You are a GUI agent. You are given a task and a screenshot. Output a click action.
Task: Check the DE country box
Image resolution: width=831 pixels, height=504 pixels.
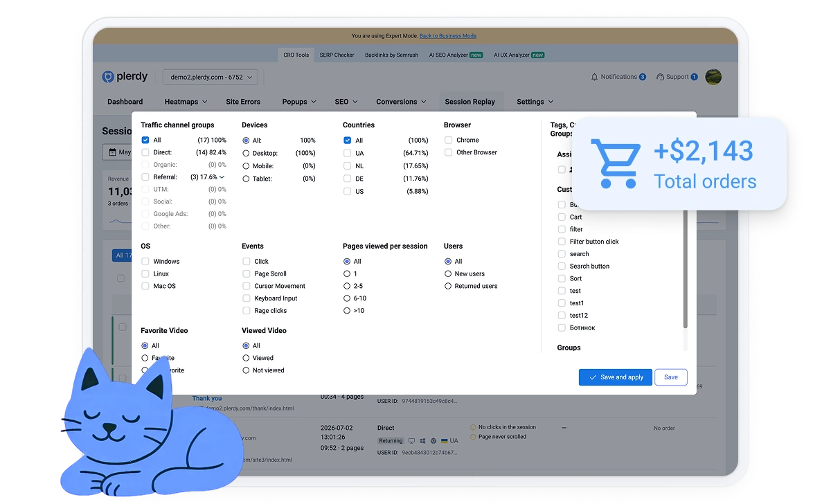click(x=348, y=179)
